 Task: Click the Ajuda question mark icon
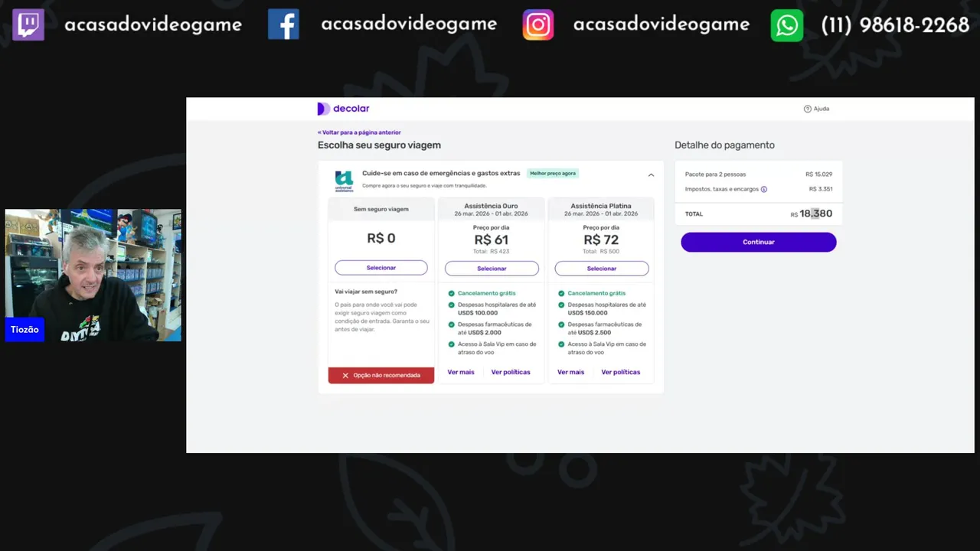click(x=807, y=109)
